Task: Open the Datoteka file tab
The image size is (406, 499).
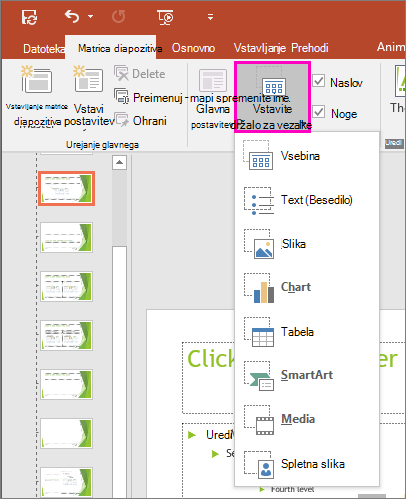Action: [x=44, y=49]
